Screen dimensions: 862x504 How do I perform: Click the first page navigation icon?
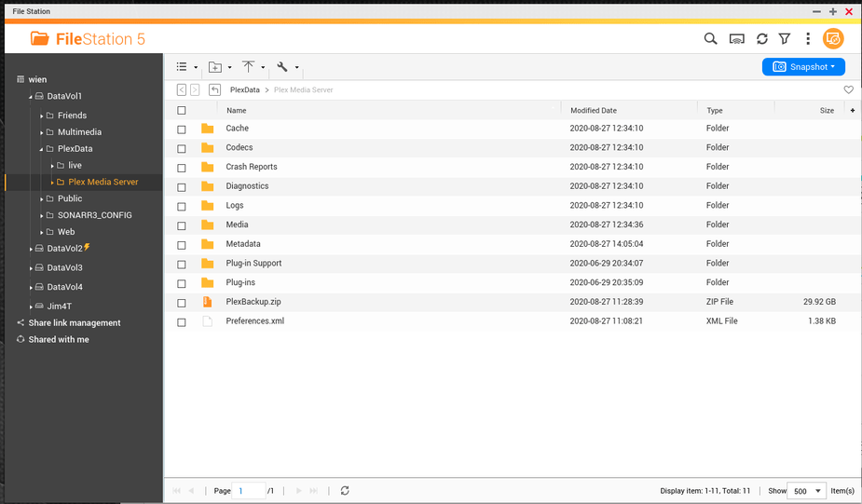tap(176, 490)
